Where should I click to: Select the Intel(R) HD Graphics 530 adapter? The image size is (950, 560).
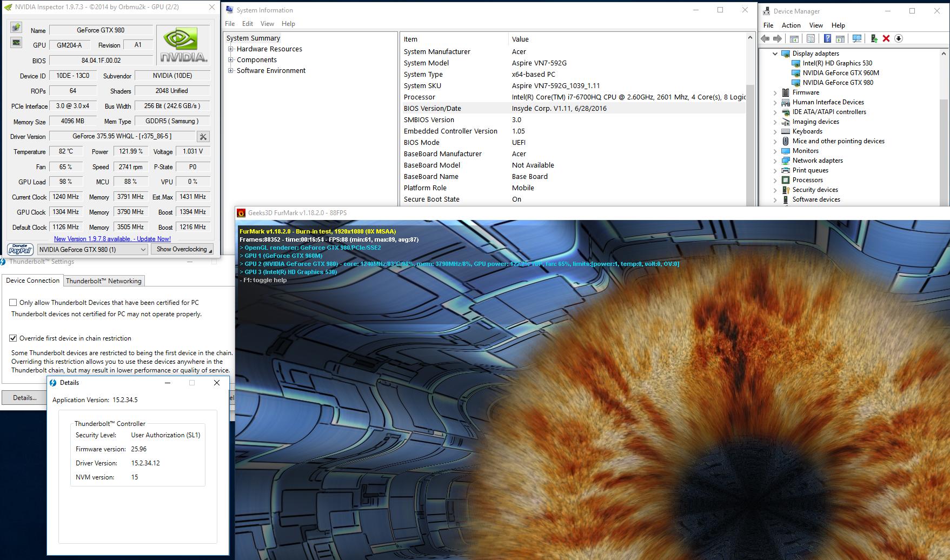pyautogui.click(x=837, y=63)
